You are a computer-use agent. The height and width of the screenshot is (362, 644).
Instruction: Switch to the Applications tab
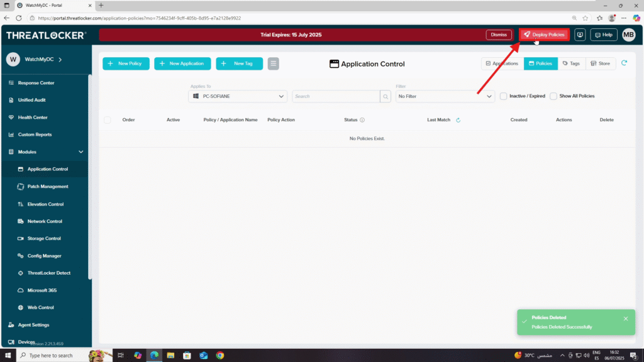click(x=502, y=63)
